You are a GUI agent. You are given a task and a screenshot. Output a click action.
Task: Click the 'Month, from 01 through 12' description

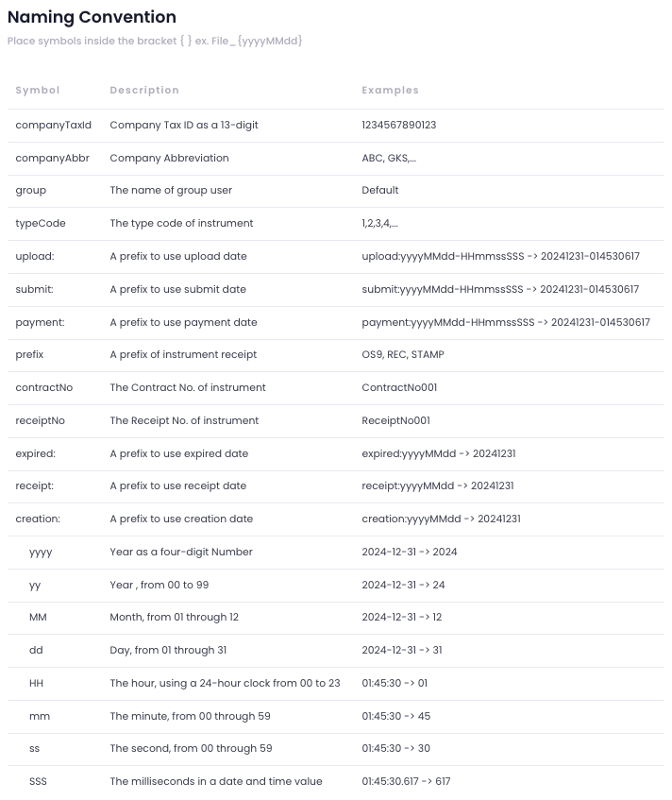pos(174,617)
